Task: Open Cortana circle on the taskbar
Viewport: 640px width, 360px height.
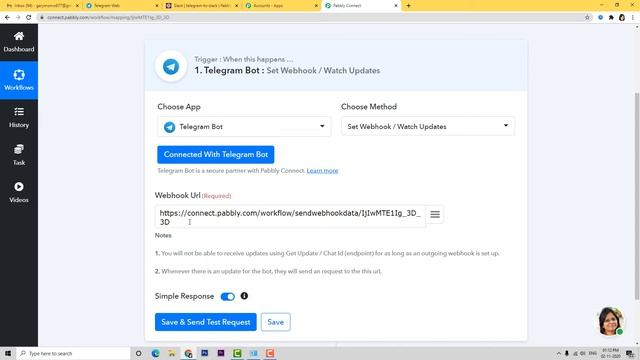Action: click(x=139, y=353)
